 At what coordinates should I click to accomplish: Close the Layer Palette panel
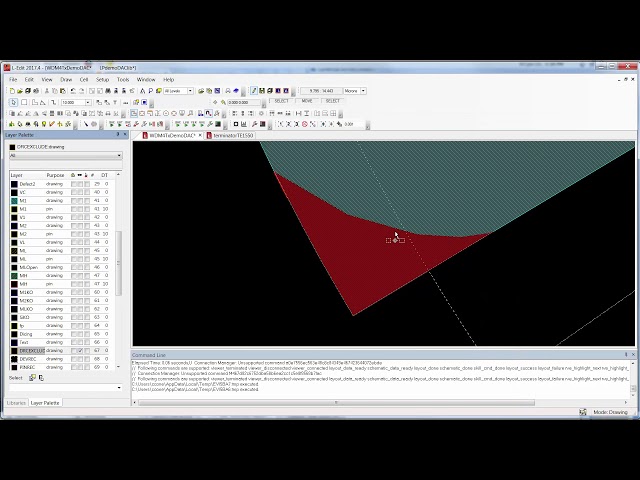[125, 134]
